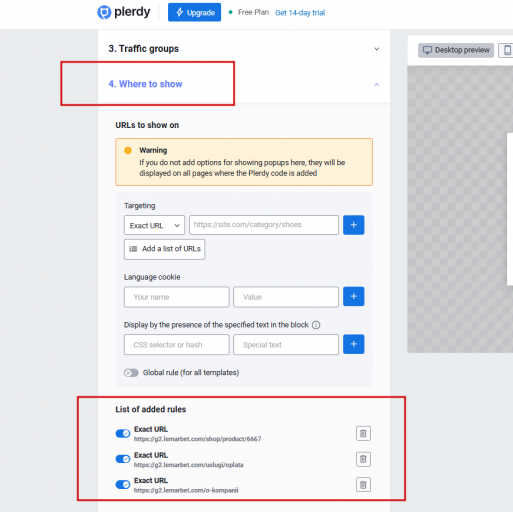Switch to Desktop preview
This screenshot has height=512, width=513.
(456, 50)
